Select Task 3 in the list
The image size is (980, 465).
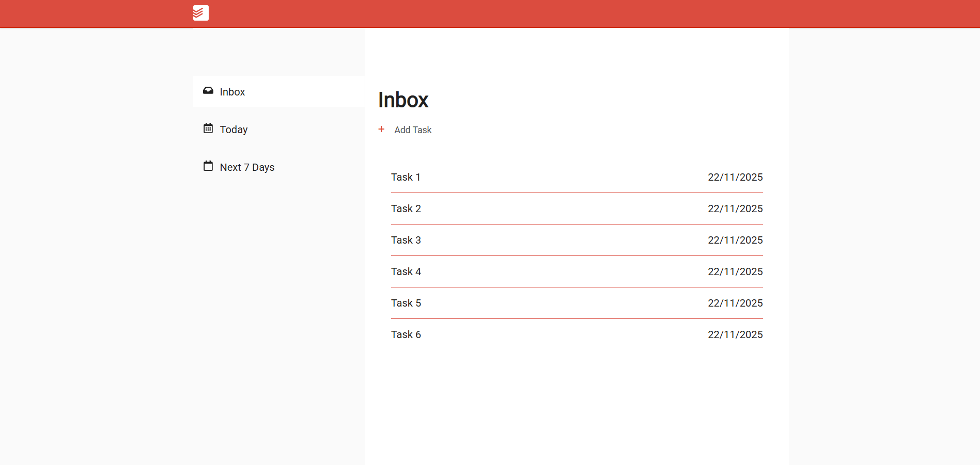click(406, 240)
